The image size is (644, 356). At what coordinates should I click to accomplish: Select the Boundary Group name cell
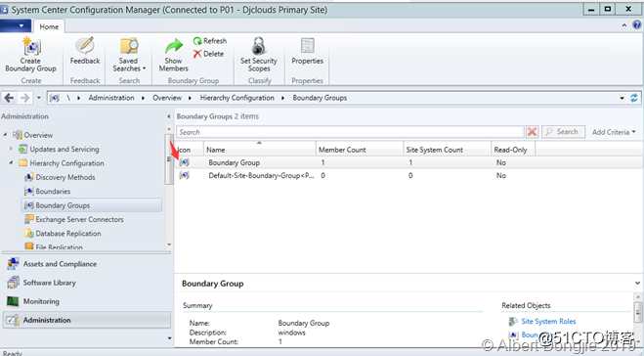coord(235,162)
